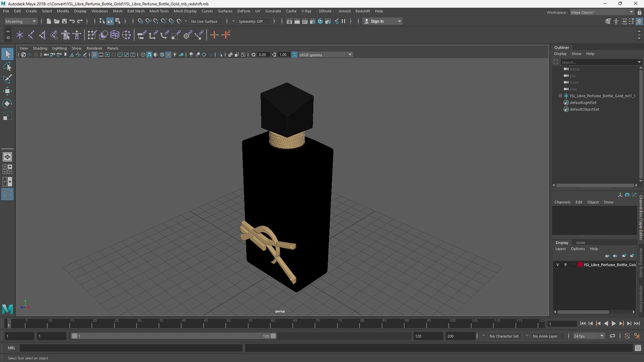Toggle Attribute Editor icon top right
Viewport: 644px width, 362px height.
pyautogui.click(x=624, y=21)
